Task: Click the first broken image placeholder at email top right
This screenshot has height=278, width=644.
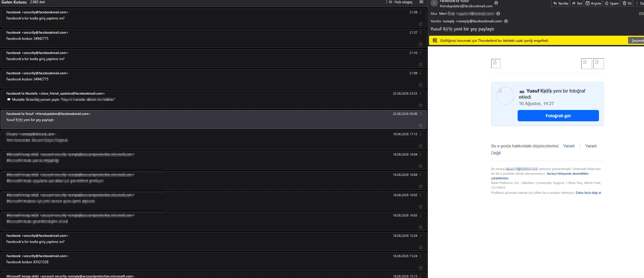Action: tap(586, 64)
